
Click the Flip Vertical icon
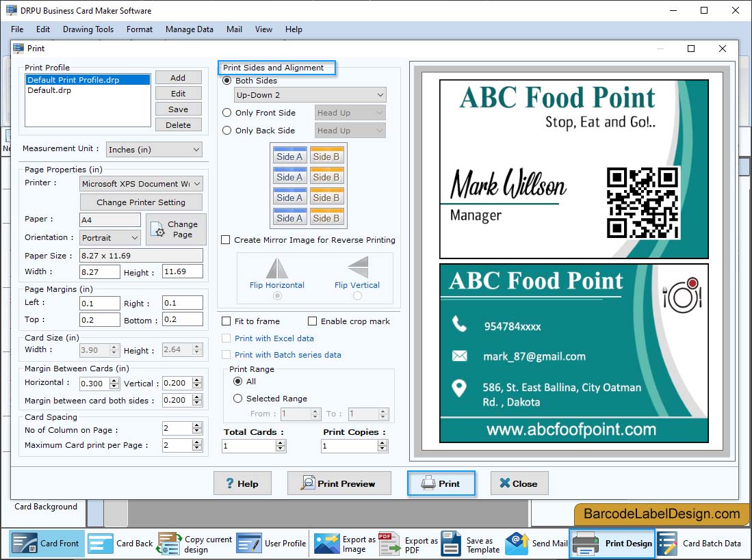357,267
